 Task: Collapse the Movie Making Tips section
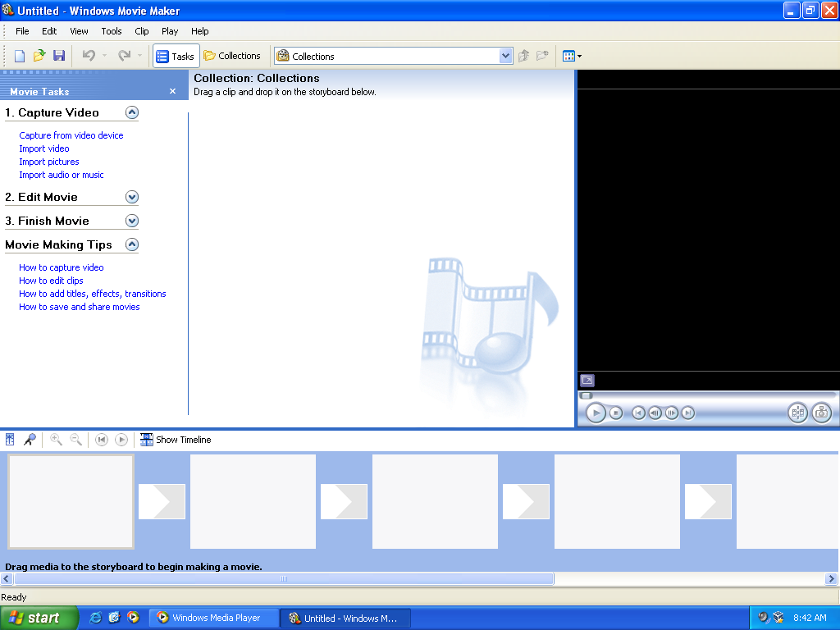point(132,244)
